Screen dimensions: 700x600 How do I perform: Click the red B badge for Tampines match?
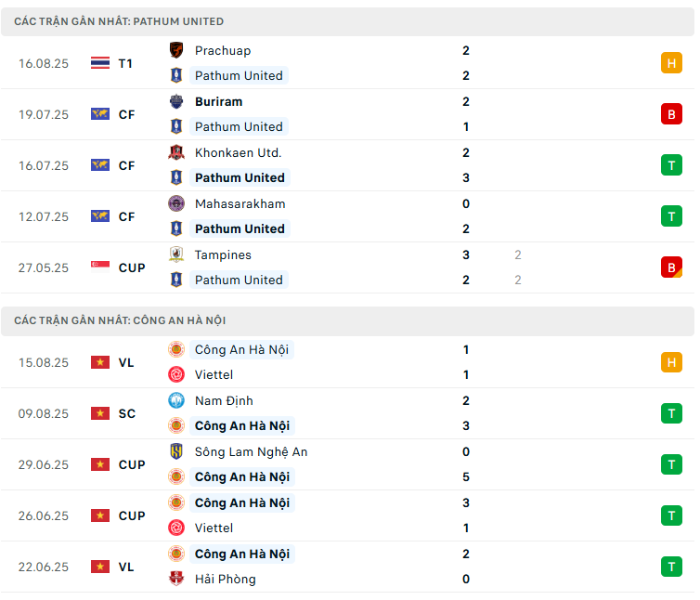pos(671,267)
